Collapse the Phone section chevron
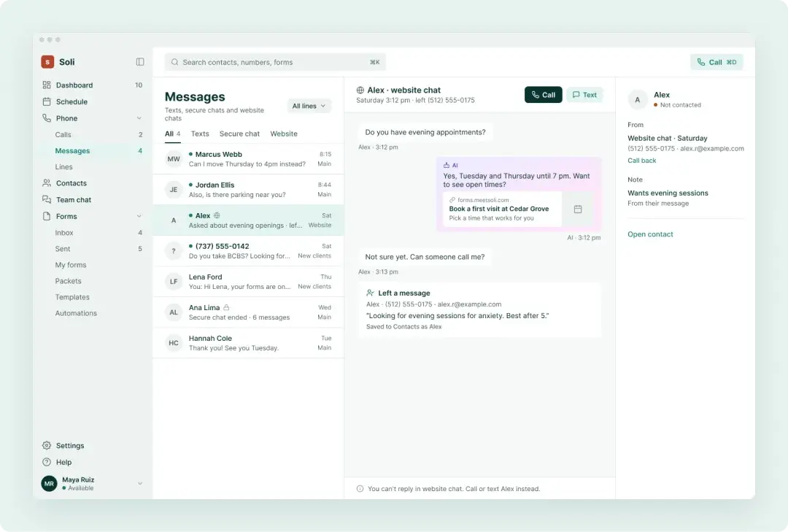The width and height of the screenshot is (788, 532). (139, 118)
